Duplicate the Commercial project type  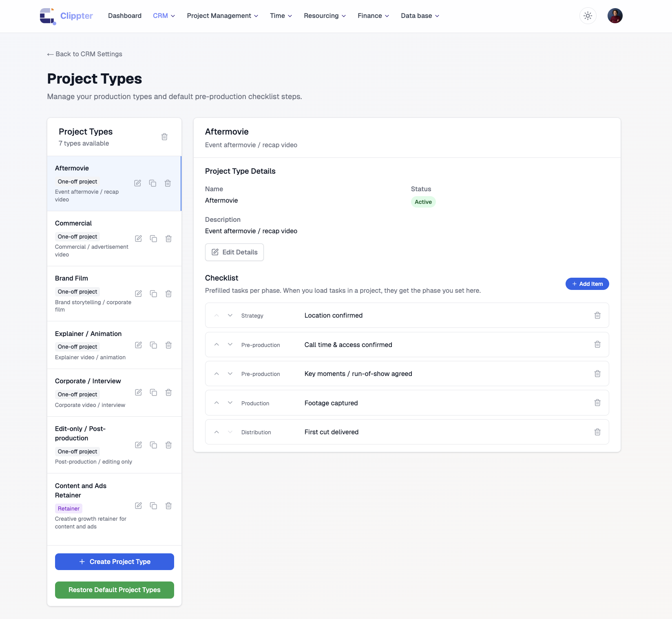153,239
